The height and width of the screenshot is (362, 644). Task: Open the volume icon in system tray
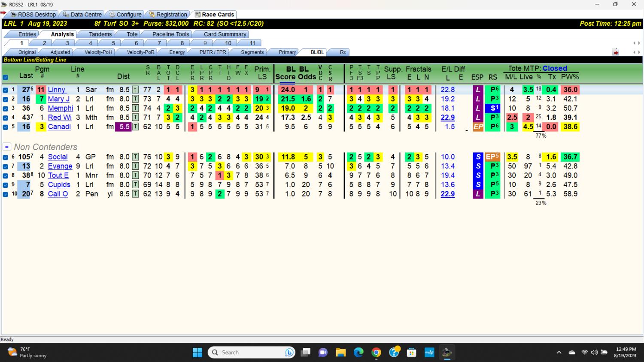click(x=594, y=353)
